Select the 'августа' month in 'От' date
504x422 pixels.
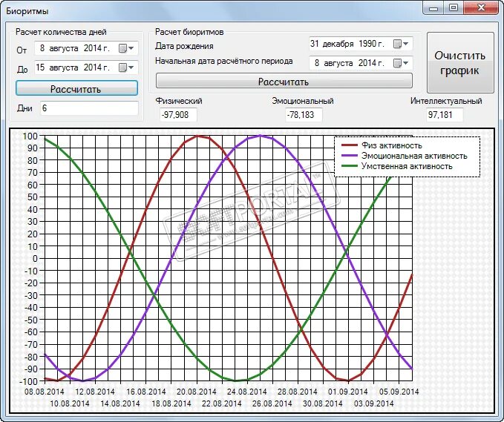[x=64, y=48]
